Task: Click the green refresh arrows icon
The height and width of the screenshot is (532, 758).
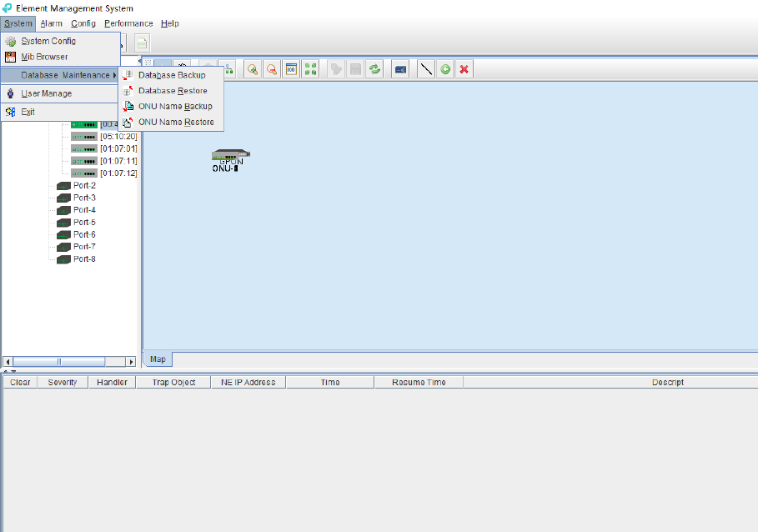Action: coord(374,69)
